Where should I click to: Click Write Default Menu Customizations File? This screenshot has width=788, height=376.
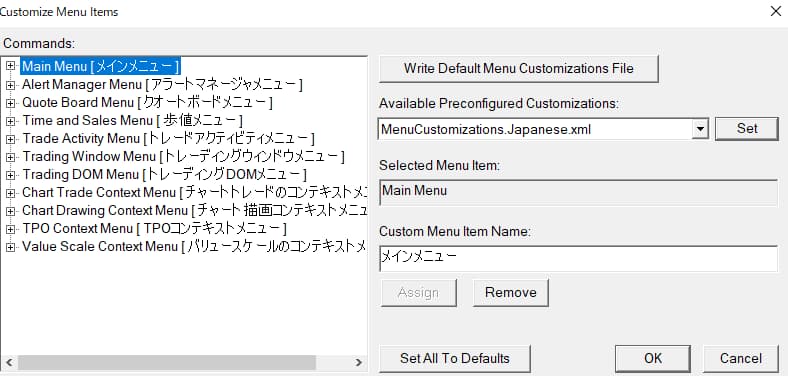519,69
